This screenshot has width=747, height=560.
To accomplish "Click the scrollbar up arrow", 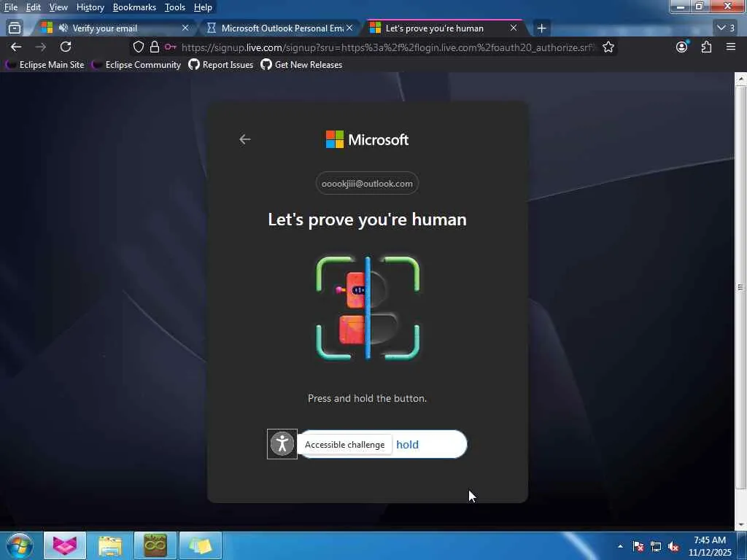I will pos(740,79).
